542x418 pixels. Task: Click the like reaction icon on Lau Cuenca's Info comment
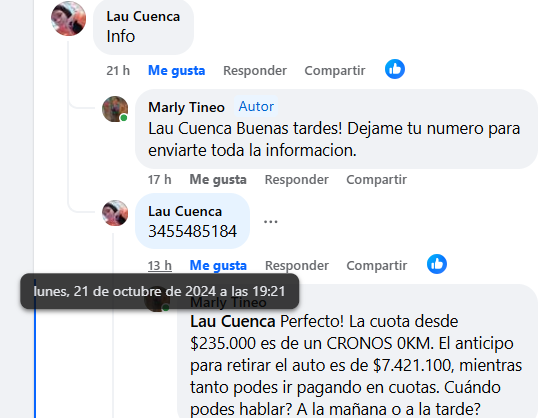click(395, 69)
